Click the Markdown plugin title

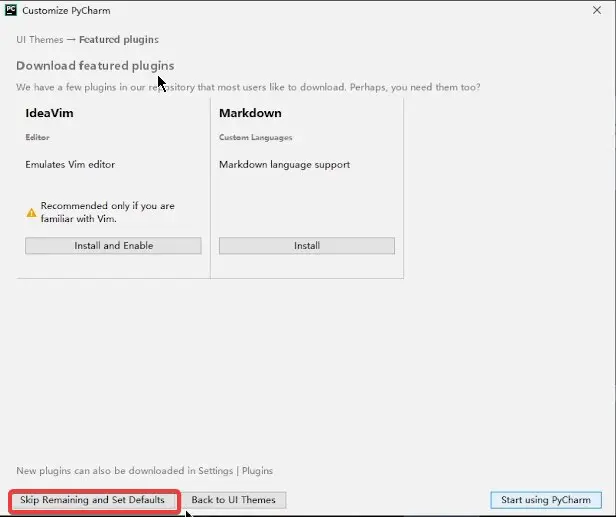coord(250,113)
